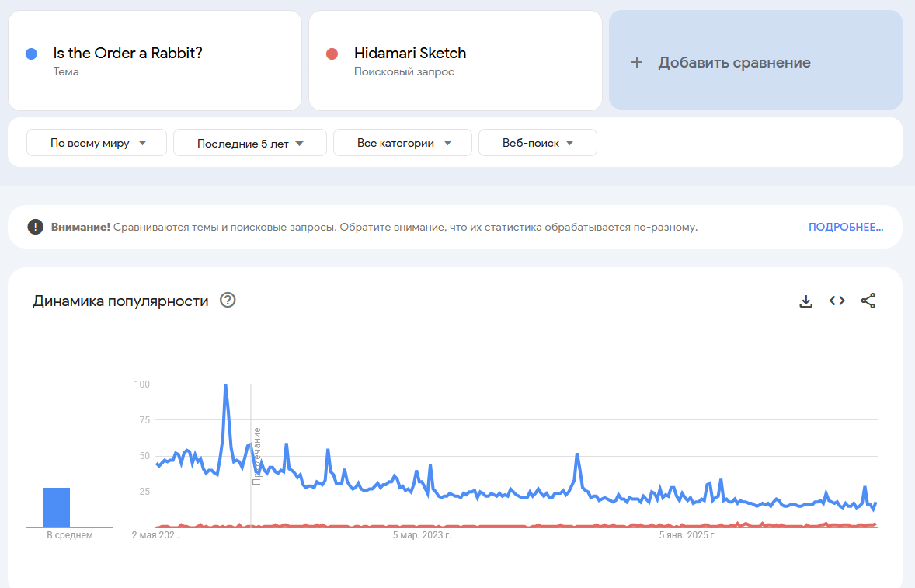Edit the Is the Order a Rabbit? term card
Screen dimensions: 915x588
tap(155, 60)
